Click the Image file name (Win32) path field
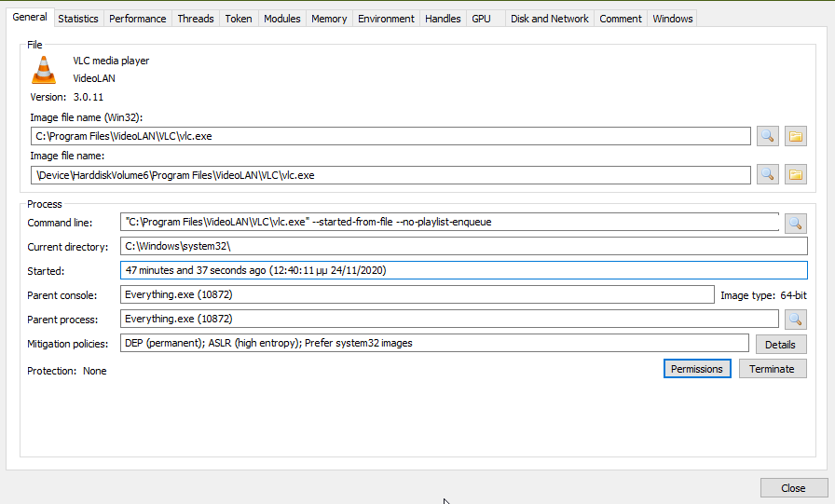Screen dimensions: 835x504 390,136
